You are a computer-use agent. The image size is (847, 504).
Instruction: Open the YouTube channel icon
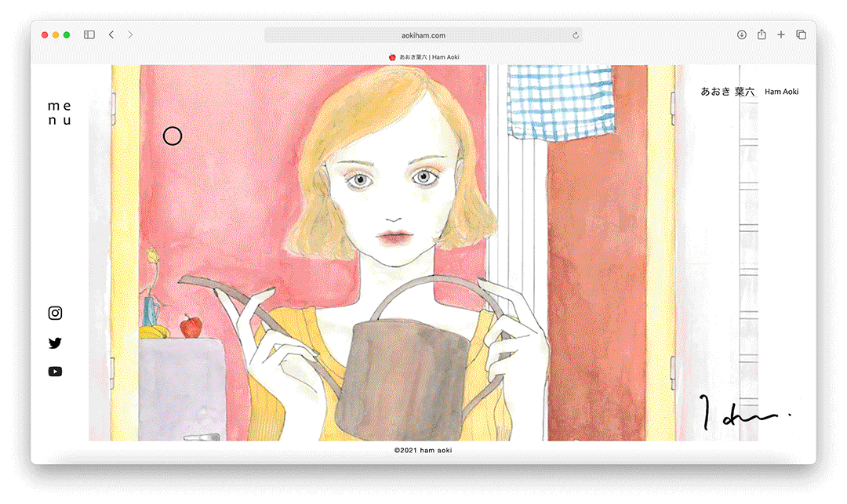tap(55, 372)
